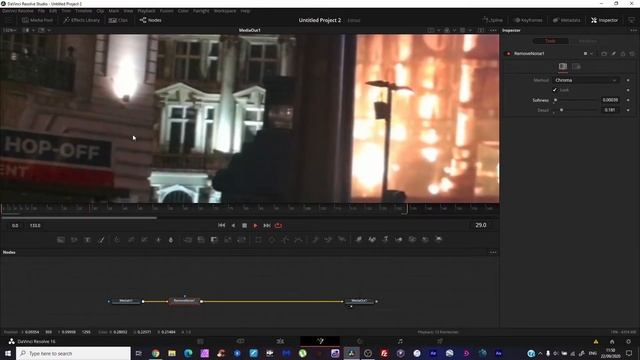Add a pEmitter particle node
The width and height of the screenshot is (640, 360).
pos(315,240)
